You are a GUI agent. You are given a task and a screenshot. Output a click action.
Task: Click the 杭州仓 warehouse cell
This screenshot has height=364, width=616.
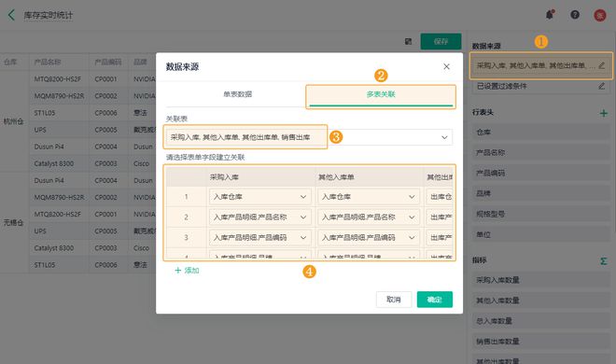click(x=14, y=121)
